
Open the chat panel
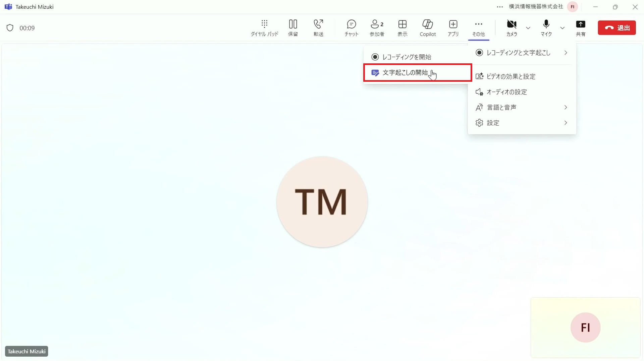pos(351,28)
